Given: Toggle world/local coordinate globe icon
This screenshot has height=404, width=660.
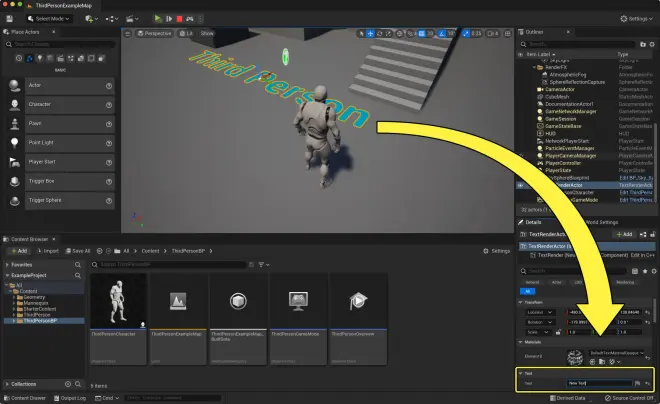Looking at the screenshot, I should (x=399, y=34).
